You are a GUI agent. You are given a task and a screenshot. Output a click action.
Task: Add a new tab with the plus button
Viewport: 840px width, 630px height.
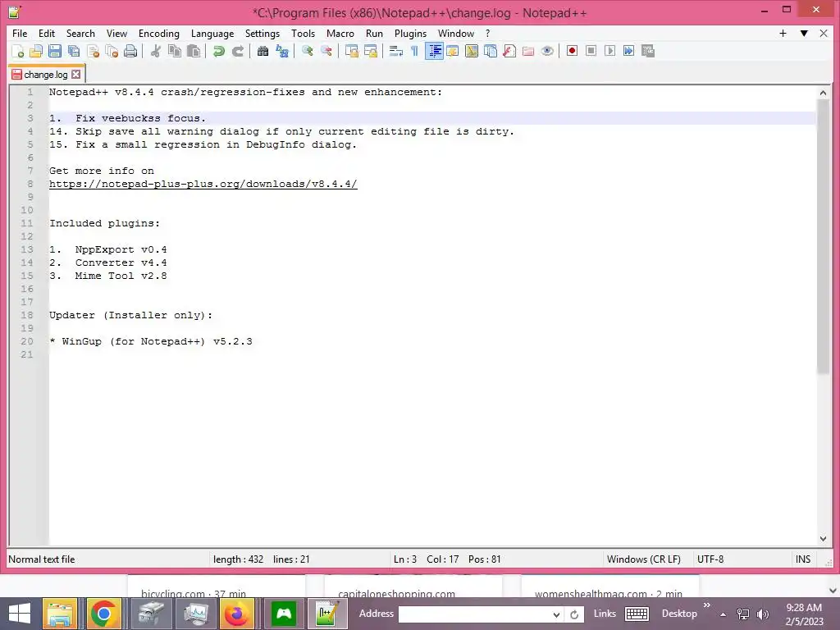point(783,33)
